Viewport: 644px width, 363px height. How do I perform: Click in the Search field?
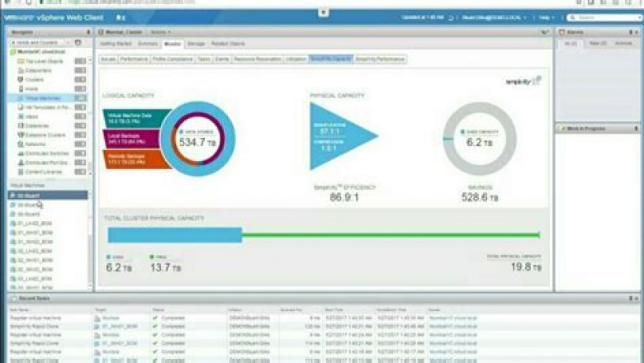(608, 17)
